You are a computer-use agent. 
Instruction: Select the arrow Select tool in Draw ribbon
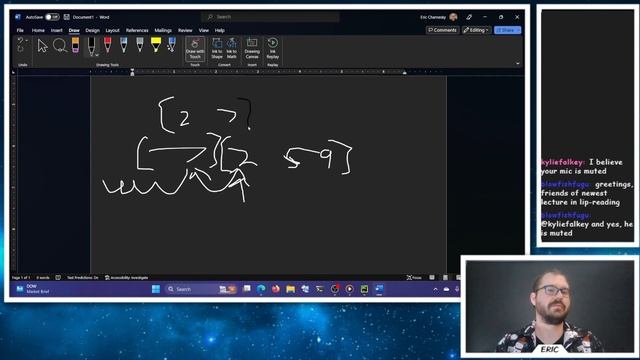click(42, 46)
